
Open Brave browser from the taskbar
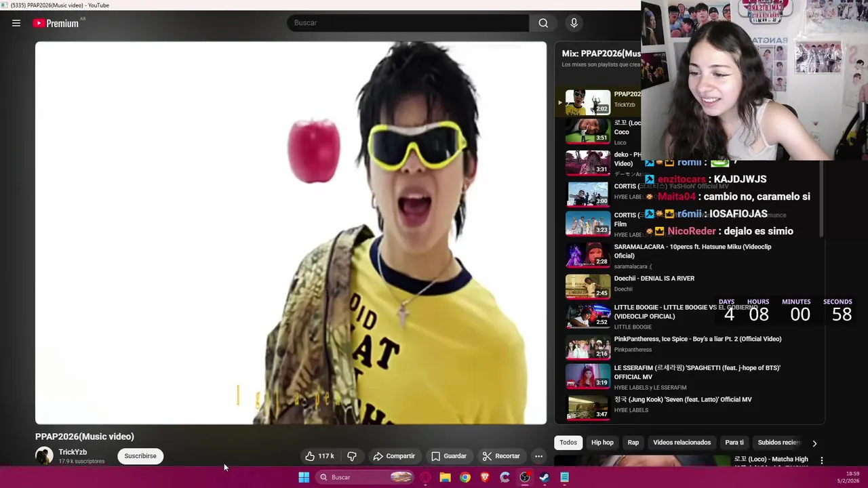[x=485, y=477]
